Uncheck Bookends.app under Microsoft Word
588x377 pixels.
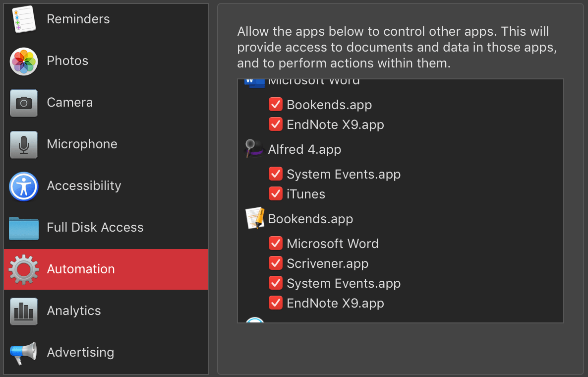click(276, 104)
